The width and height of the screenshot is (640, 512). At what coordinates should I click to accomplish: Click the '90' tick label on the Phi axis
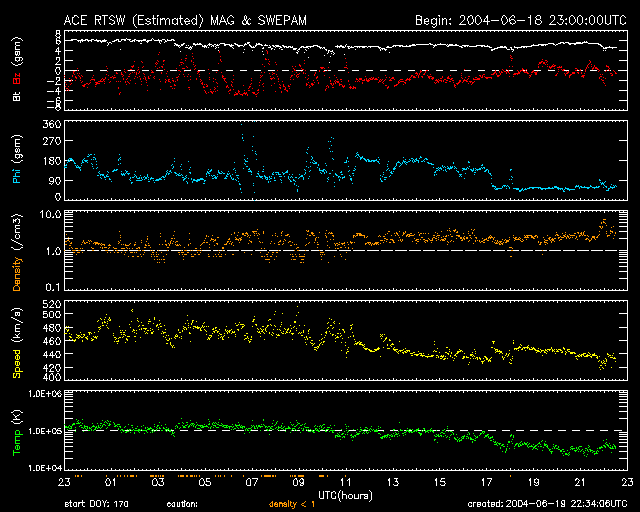click(55, 180)
